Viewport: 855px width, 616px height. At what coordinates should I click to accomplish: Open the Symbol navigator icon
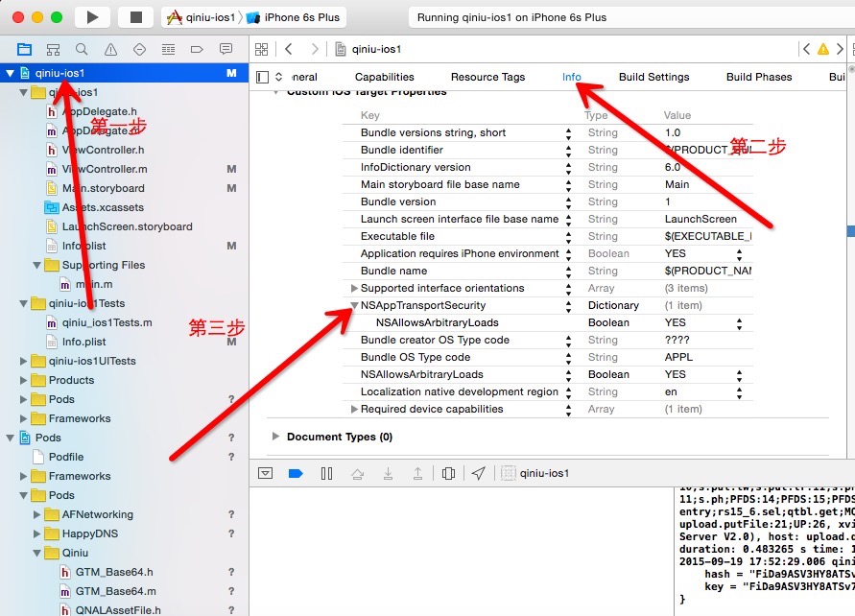(x=53, y=50)
